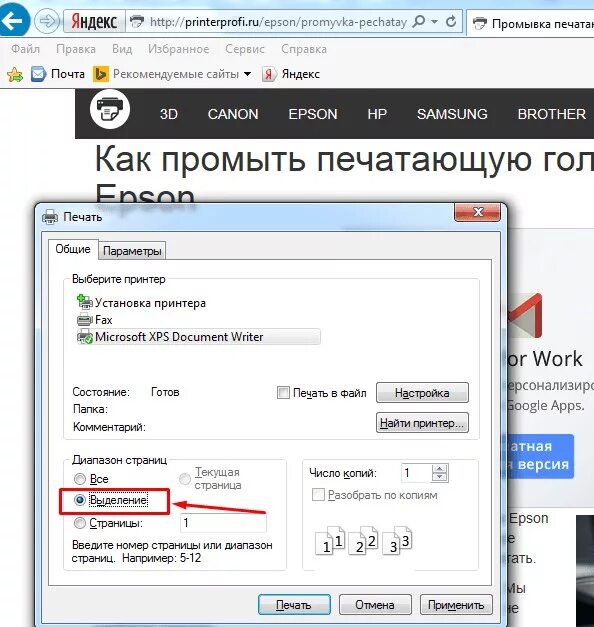Open the Справка menu
This screenshot has height=627, width=594.
click(x=304, y=49)
